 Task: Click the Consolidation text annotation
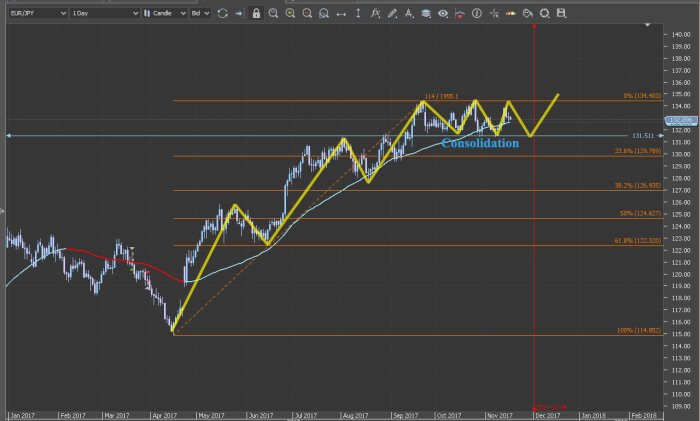(x=480, y=143)
